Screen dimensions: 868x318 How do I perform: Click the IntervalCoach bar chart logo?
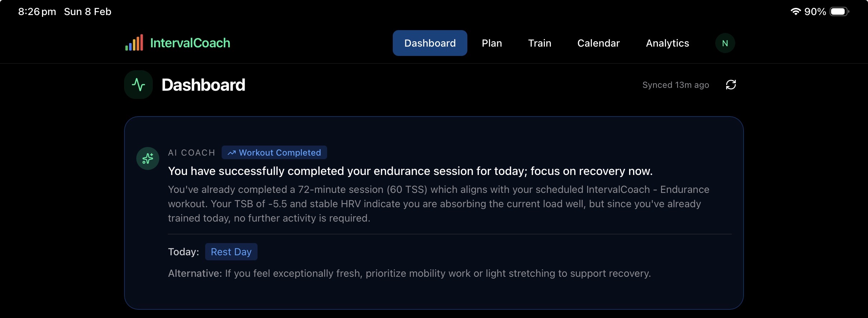tap(134, 43)
